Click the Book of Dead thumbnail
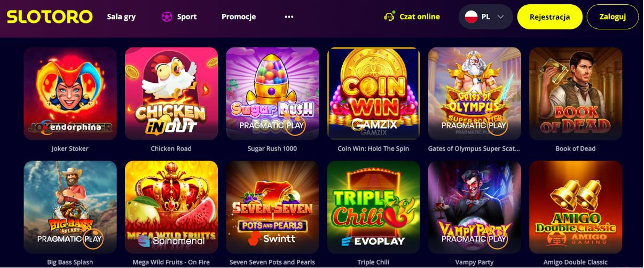 point(575,93)
